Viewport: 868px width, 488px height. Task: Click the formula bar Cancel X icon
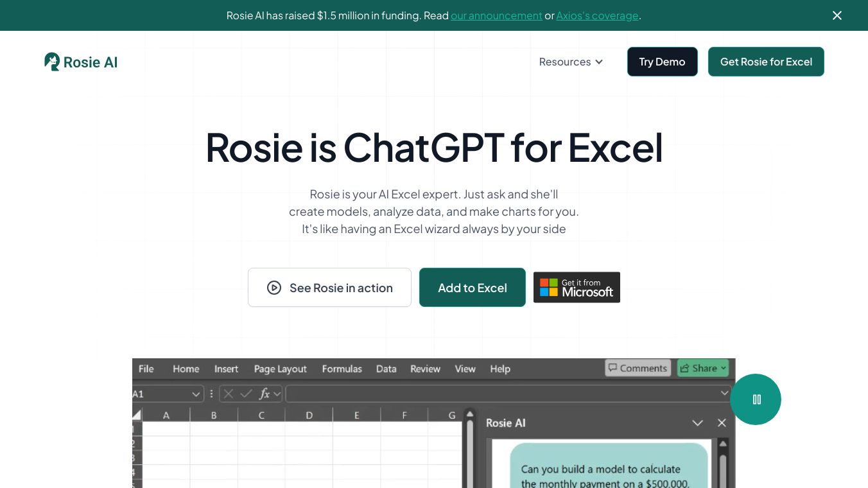(x=229, y=394)
